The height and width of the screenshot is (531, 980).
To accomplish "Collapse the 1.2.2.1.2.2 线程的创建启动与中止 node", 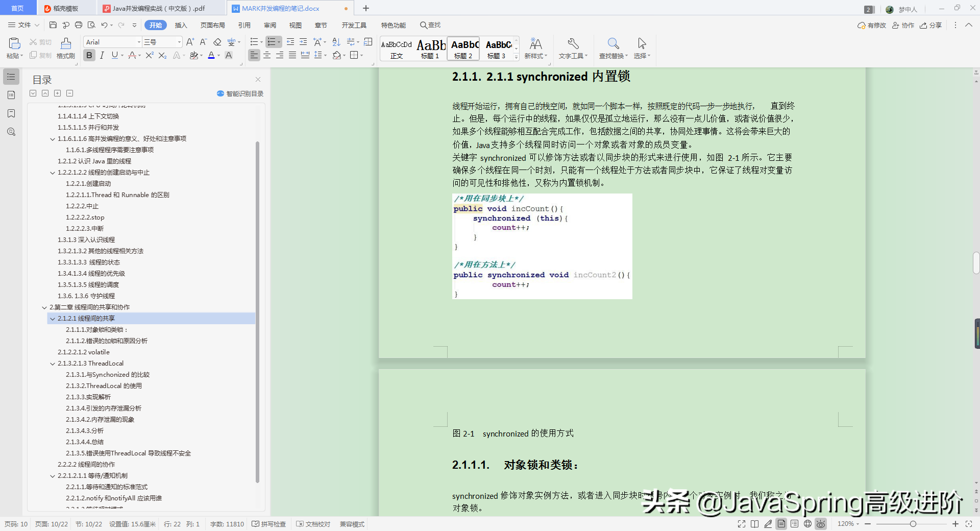I will point(53,173).
